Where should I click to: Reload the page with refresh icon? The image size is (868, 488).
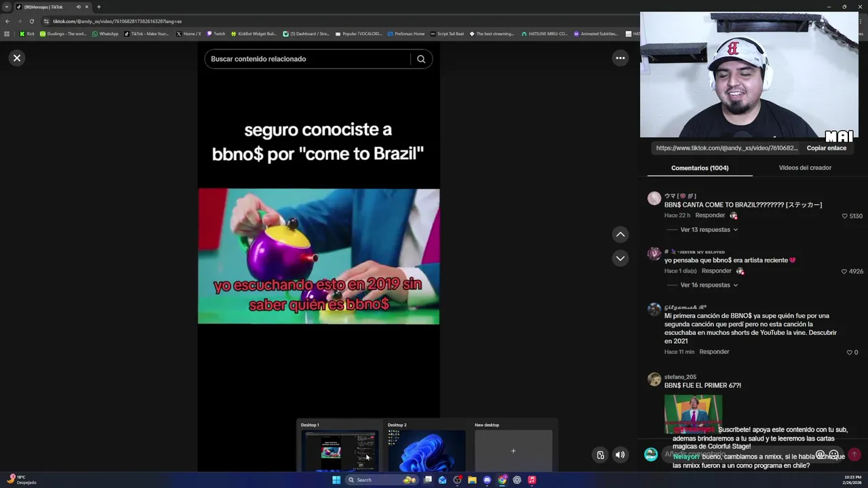pyautogui.click(x=31, y=21)
